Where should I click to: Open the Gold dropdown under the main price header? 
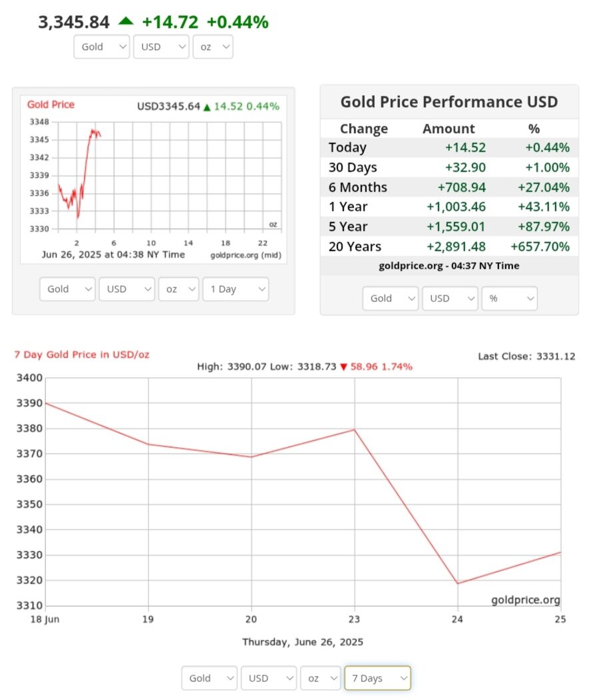pyautogui.click(x=101, y=47)
